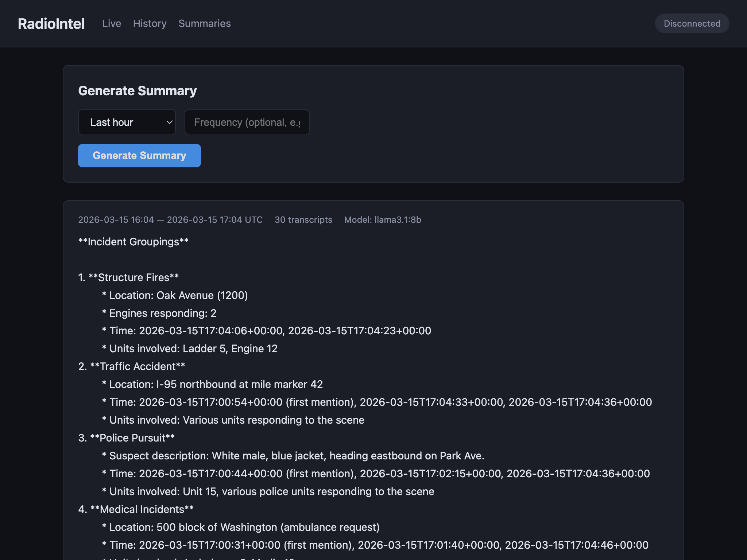
Task: Click the Generate Summary button
Action: pyautogui.click(x=139, y=155)
